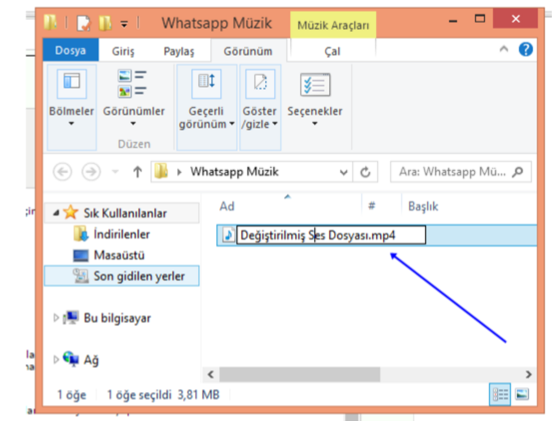Click the Back navigation arrow
The width and height of the screenshot is (553, 421).
pos(62,172)
